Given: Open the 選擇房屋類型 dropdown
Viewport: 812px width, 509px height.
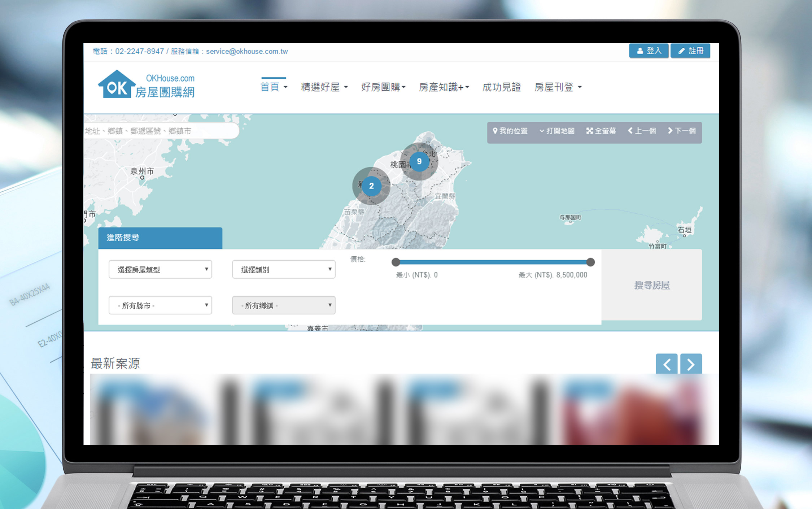Looking at the screenshot, I should pyautogui.click(x=160, y=269).
